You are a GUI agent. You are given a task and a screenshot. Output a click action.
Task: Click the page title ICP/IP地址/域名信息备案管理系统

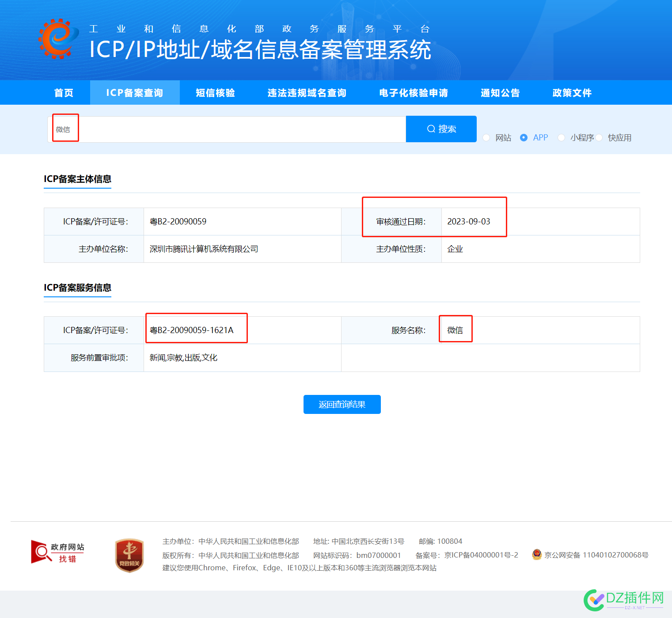260,49
